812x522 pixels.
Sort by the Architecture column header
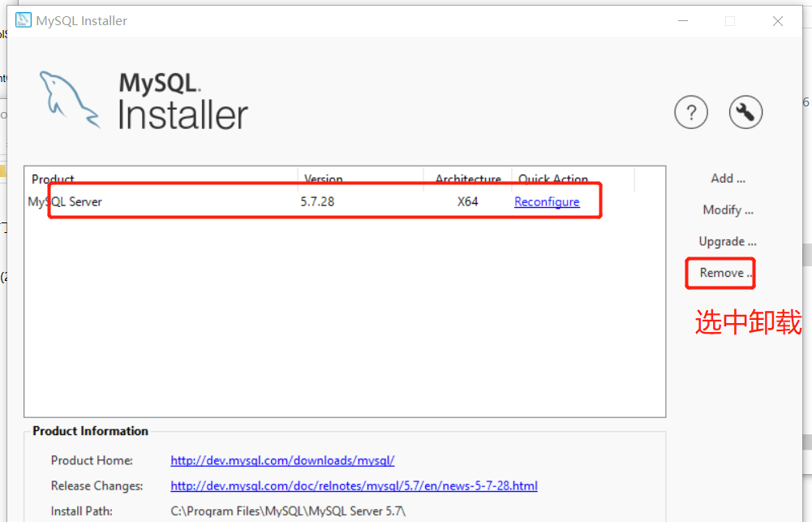pos(467,179)
